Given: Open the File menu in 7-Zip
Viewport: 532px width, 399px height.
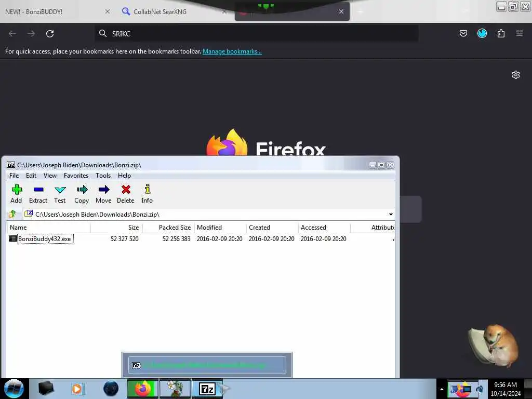Looking at the screenshot, I should click(x=14, y=176).
